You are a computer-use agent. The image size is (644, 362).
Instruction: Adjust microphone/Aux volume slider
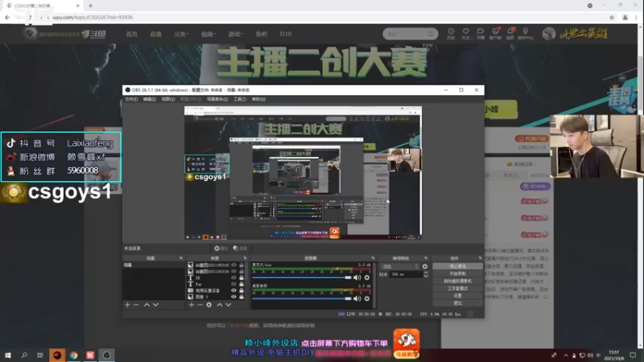pos(302,278)
